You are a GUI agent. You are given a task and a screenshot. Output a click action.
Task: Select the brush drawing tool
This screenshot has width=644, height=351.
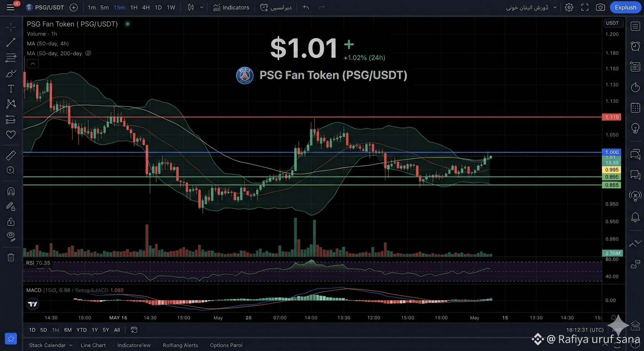coord(11,73)
